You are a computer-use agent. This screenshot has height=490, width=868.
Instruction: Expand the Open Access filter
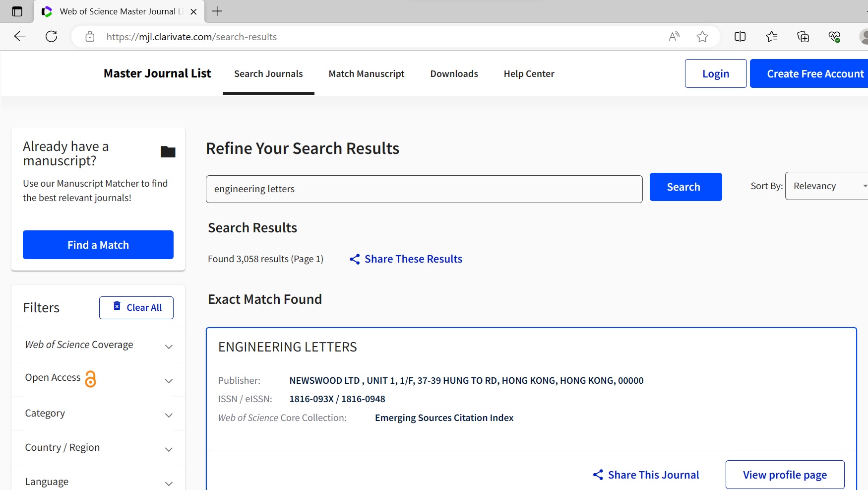pos(99,379)
